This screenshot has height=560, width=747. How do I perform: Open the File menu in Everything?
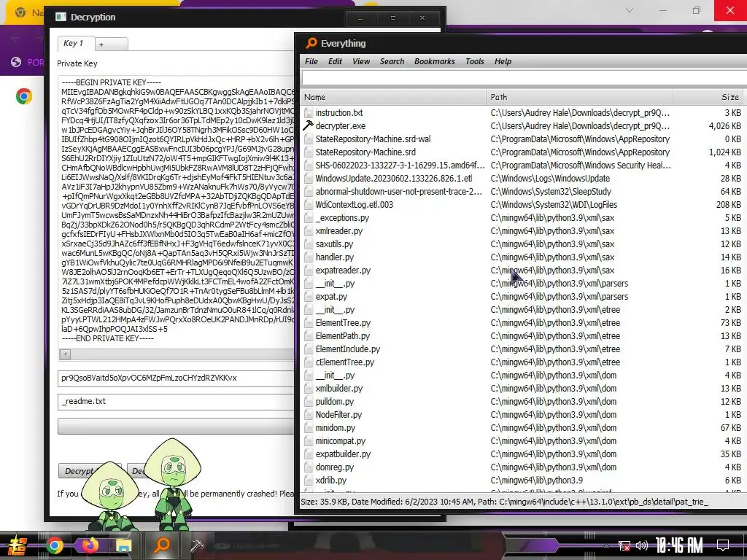[x=311, y=61]
